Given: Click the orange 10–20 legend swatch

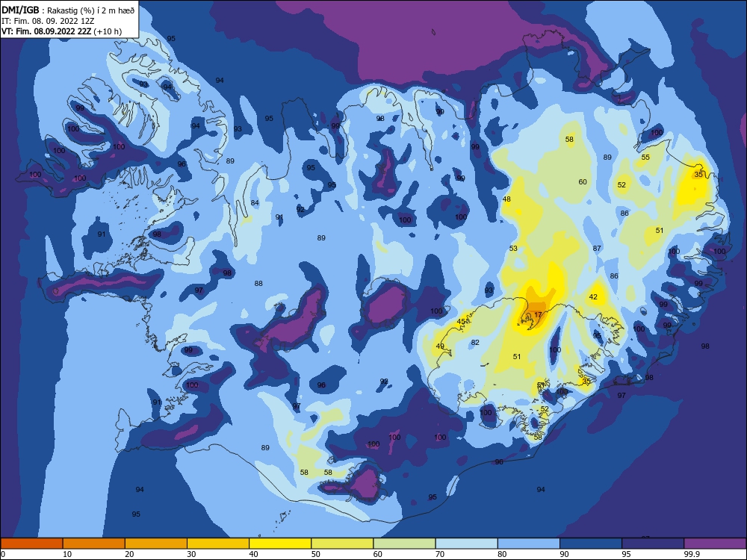Looking at the screenshot, I should point(94,544).
